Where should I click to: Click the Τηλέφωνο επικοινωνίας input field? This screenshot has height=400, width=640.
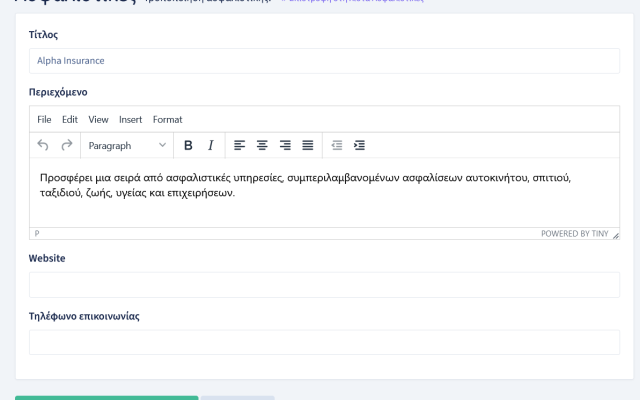point(324,342)
